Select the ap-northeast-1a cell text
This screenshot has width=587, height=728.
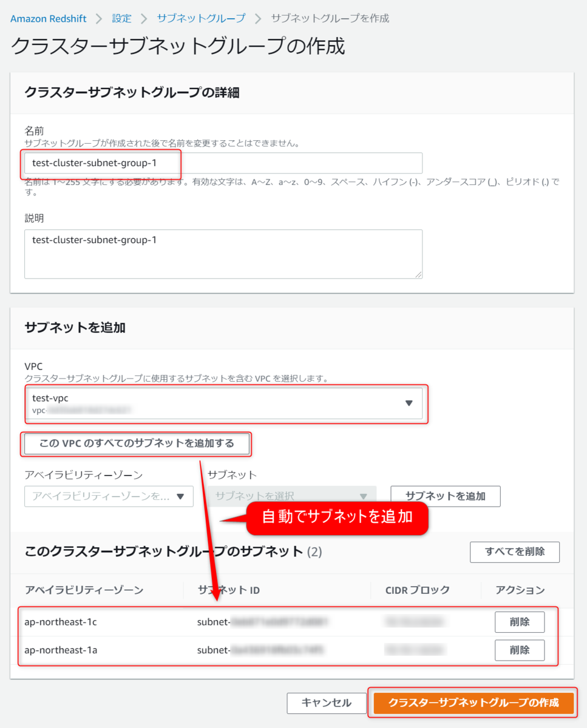[61, 650]
